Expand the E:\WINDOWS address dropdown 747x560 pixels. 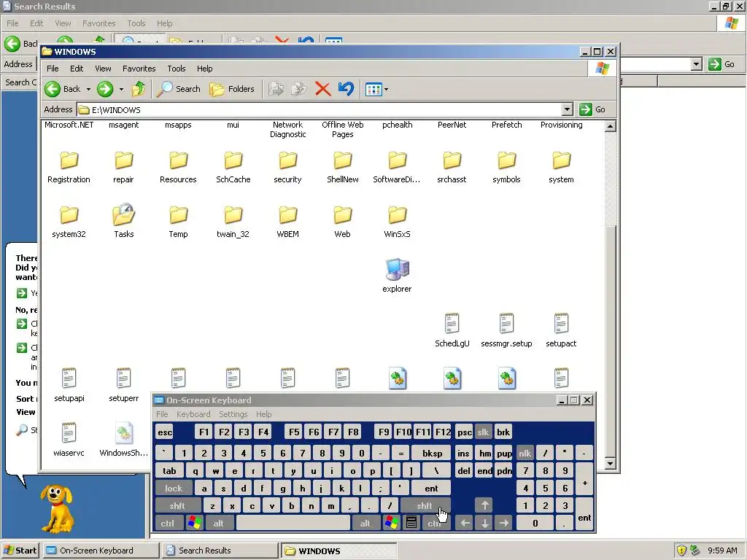coord(567,109)
